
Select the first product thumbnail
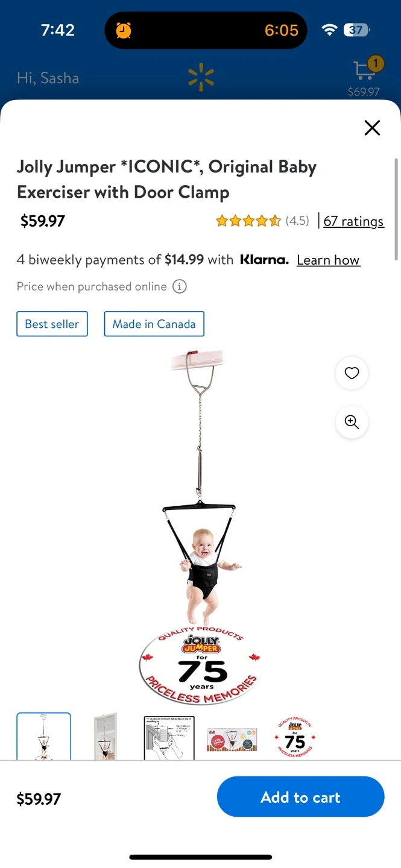43,737
